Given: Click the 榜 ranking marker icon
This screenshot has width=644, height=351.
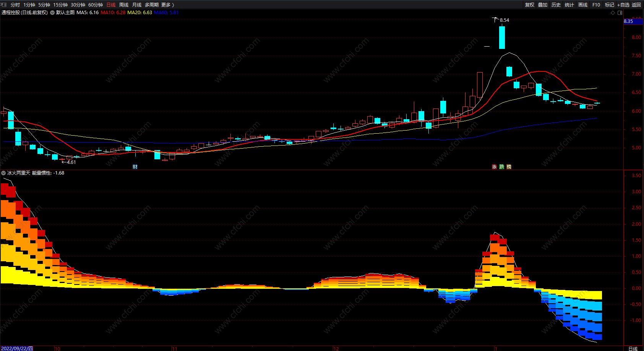Looking at the screenshot, I should [509, 167].
